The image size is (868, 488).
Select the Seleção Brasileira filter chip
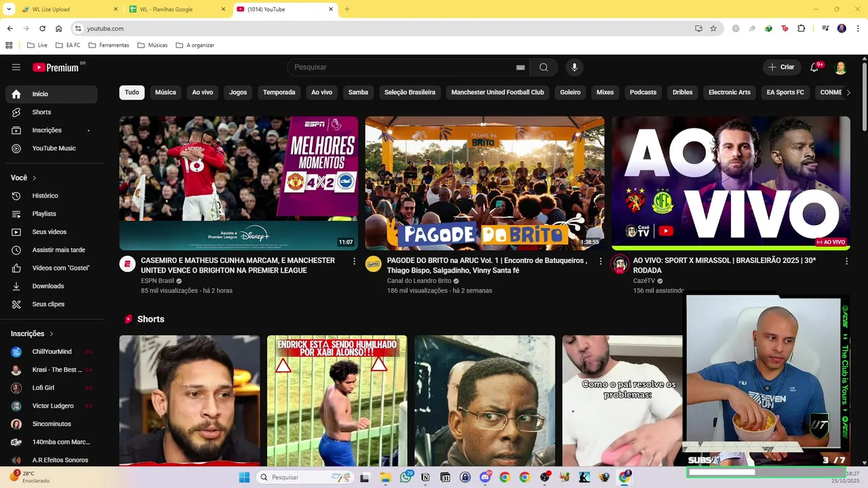coord(410,92)
